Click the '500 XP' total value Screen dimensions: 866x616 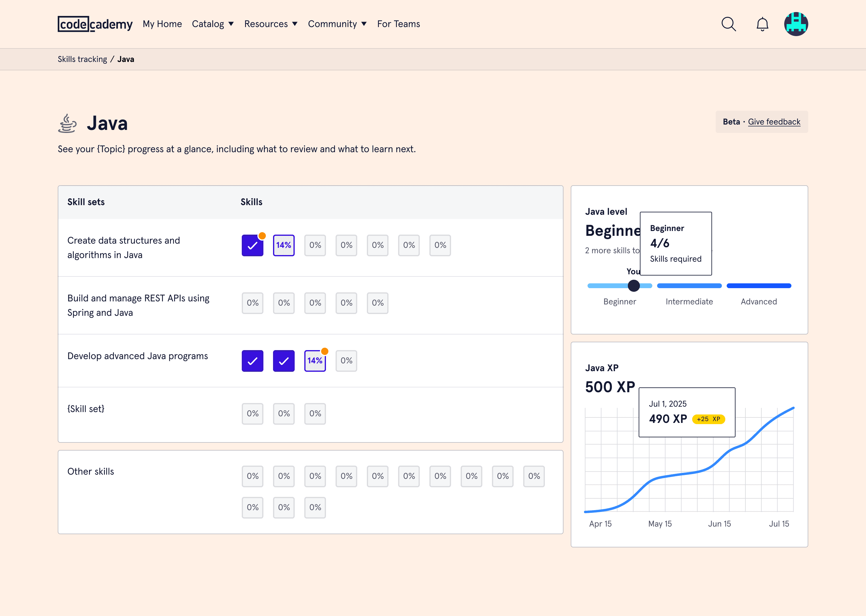[610, 387]
